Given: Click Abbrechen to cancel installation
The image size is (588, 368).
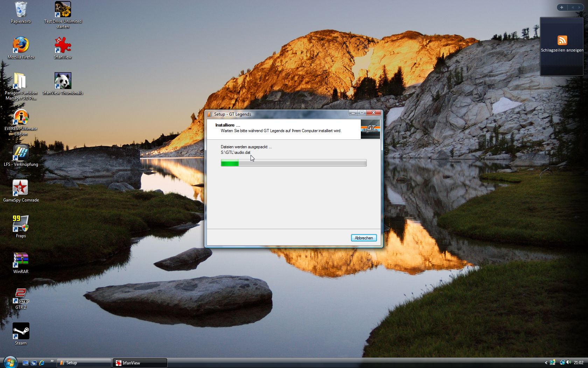Looking at the screenshot, I should tap(364, 238).
